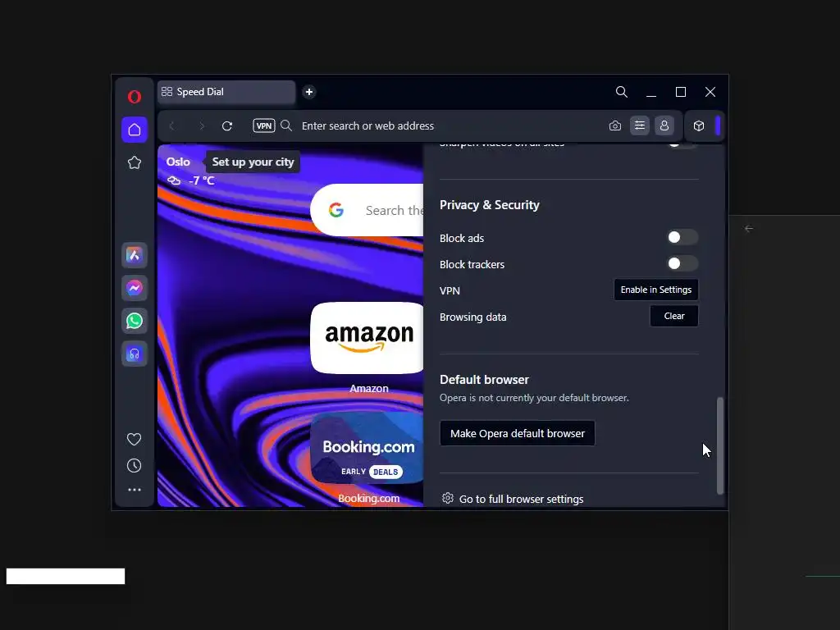
Task: Toggle Block ads switch
Action: click(682, 237)
